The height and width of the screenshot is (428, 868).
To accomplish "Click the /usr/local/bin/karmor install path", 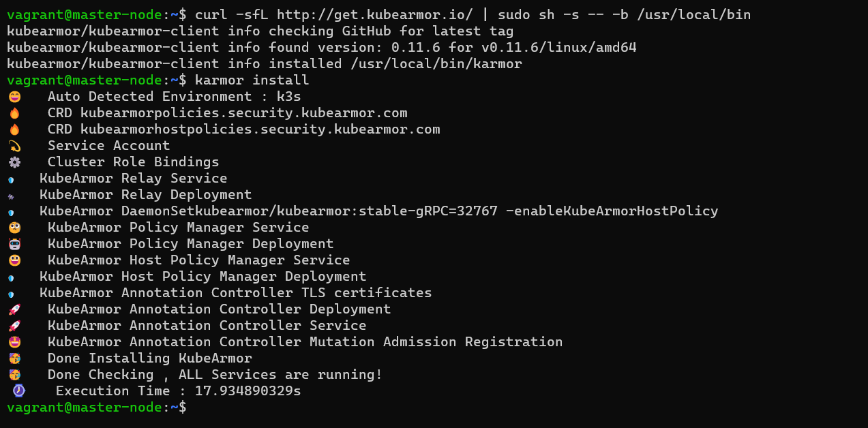I will tap(436, 64).
